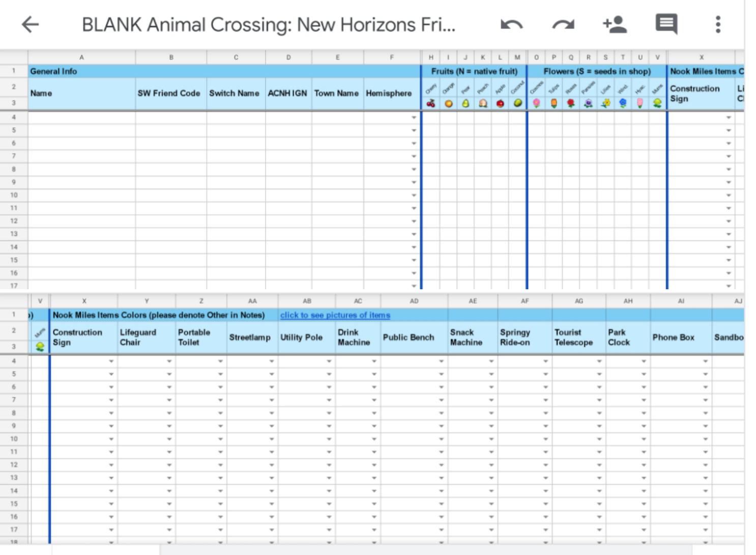
Task: Open the three-dot More options menu
Action: coord(718,23)
